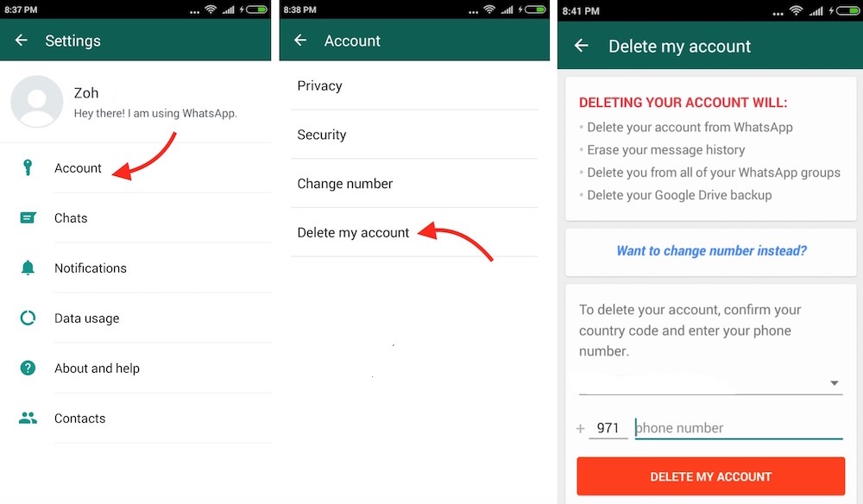Tap the Chats message icon
This screenshot has width=863, height=504.
coord(28,217)
